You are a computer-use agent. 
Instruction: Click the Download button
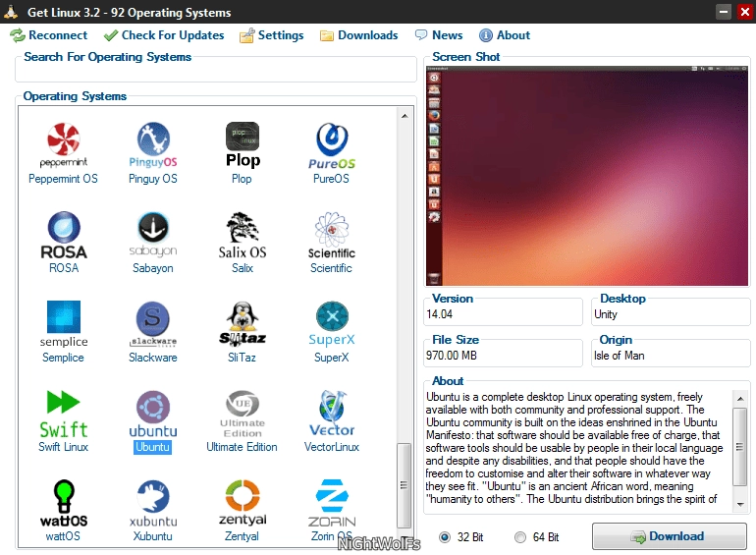[x=670, y=536]
